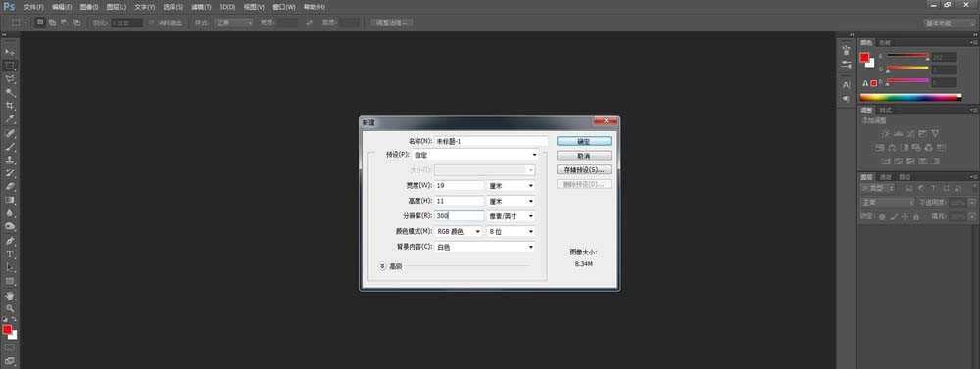This screenshot has width=980, height=369.
Task: Click the 高度(H) height input field
Action: [x=460, y=201]
